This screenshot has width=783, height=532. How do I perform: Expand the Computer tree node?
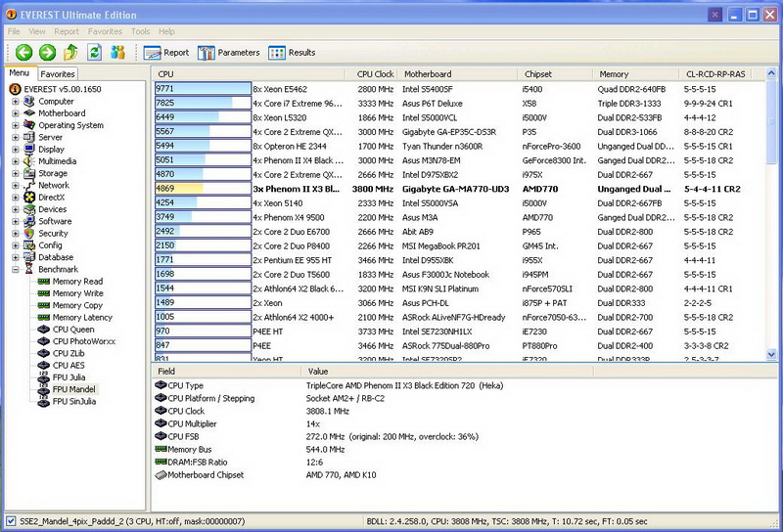[16, 102]
